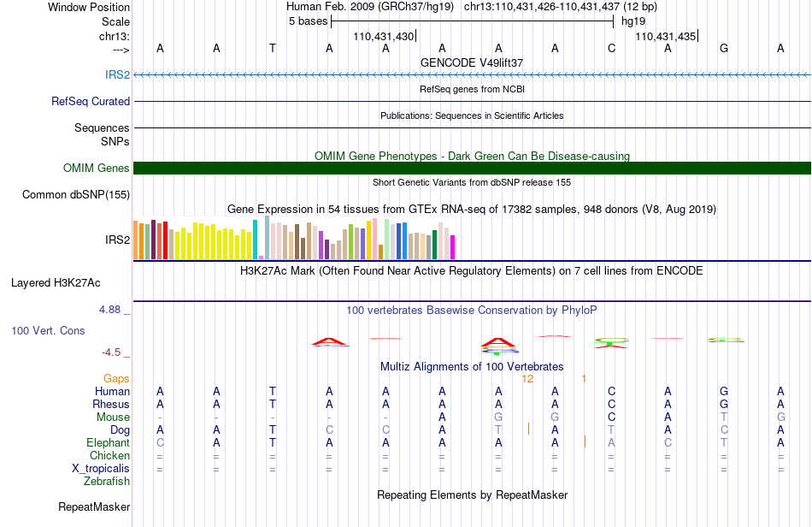Click the Zebrafish species label
Image resolution: width=812 pixels, height=527 pixels.
coord(107,482)
